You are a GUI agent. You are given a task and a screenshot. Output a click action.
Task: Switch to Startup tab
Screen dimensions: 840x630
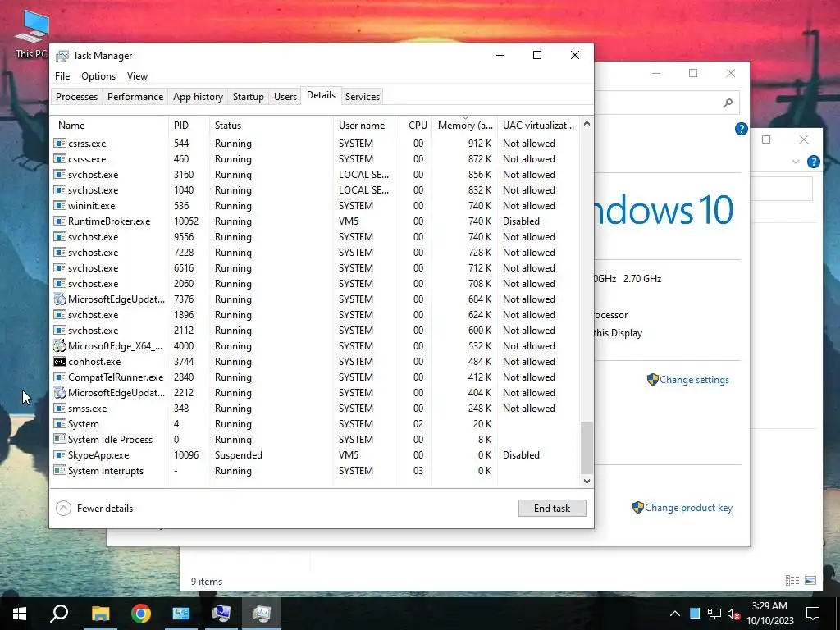click(x=248, y=97)
